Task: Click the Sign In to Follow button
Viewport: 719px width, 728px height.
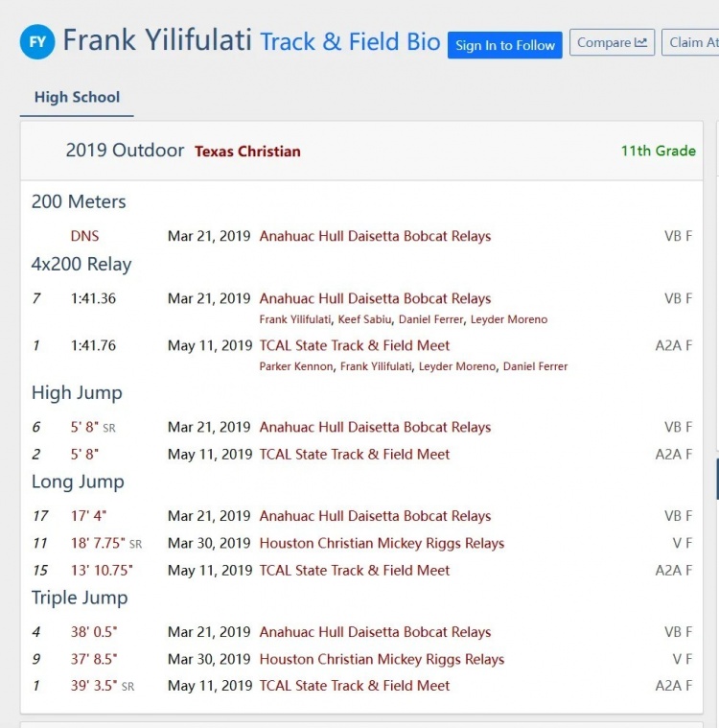Action: [x=505, y=45]
